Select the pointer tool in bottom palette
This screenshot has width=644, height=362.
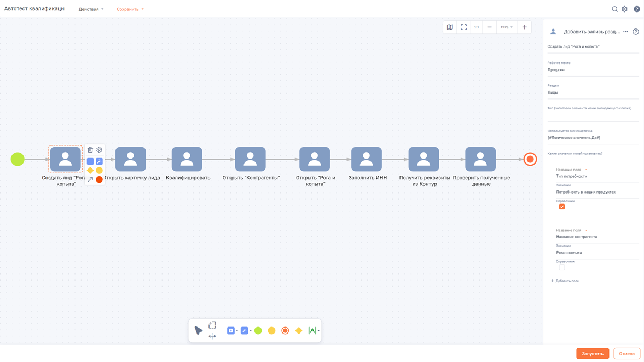(x=199, y=330)
